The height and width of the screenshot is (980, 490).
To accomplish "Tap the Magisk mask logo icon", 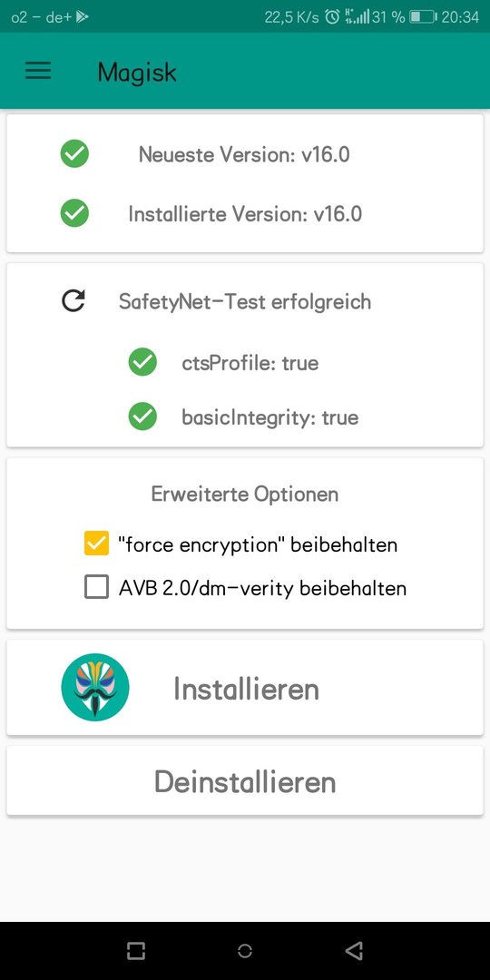I will pos(95,688).
